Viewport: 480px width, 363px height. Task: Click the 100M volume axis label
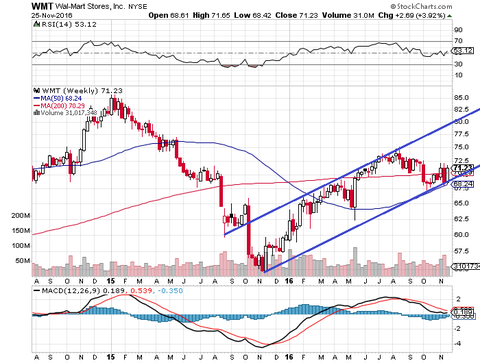click(x=21, y=246)
